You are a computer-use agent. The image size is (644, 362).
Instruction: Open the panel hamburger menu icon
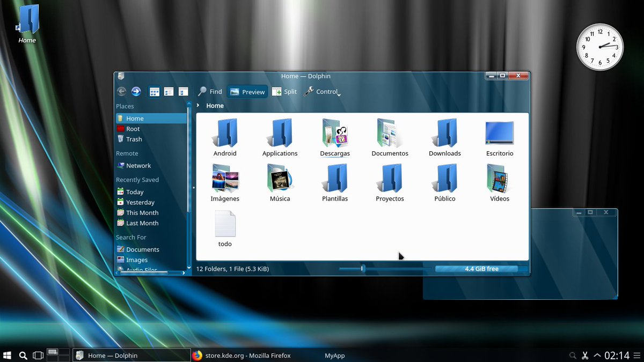637,355
